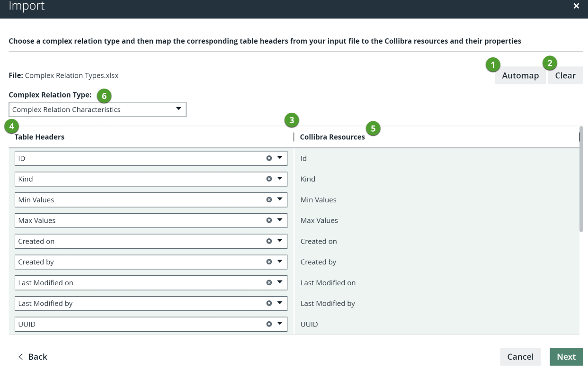
Task: Clear the Min Values field selection
Action: 269,200
